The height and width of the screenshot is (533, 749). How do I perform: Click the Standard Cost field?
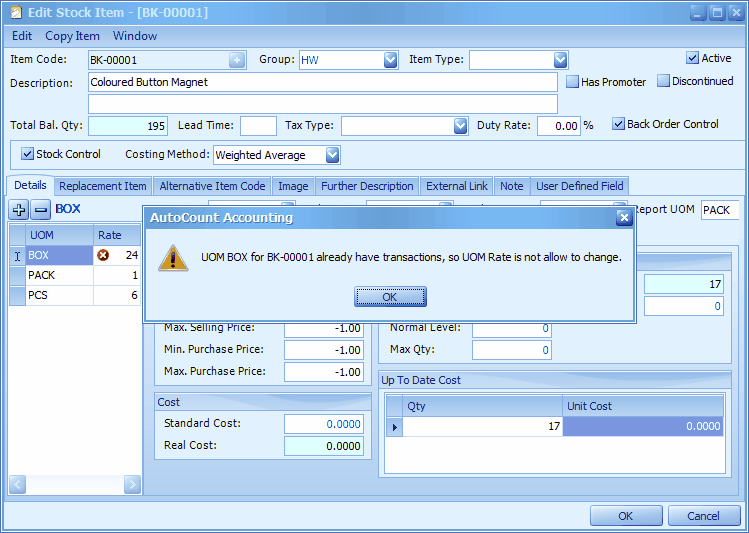pyautogui.click(x=323, y=424)
